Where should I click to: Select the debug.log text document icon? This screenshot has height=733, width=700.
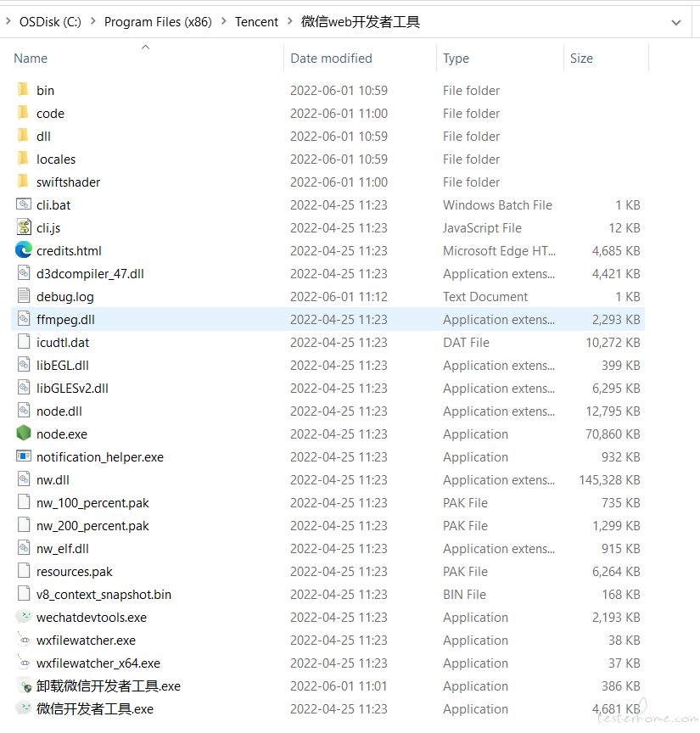[24, 296]
